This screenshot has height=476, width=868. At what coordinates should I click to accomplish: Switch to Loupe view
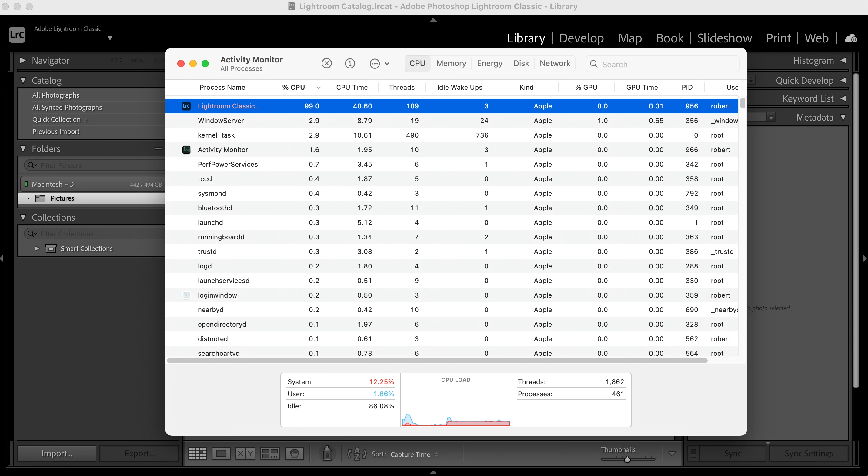click(x=221, y=454)
